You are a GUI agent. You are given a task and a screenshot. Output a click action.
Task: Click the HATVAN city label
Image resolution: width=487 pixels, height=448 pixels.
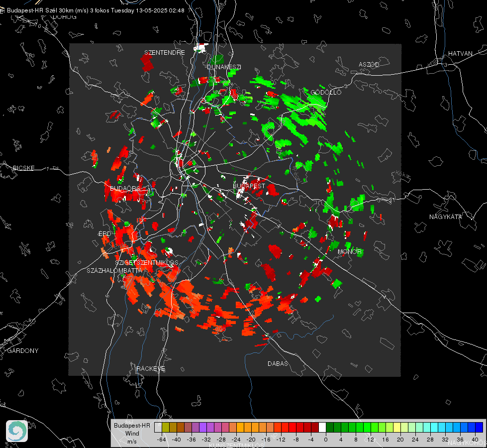pos(460,53)
